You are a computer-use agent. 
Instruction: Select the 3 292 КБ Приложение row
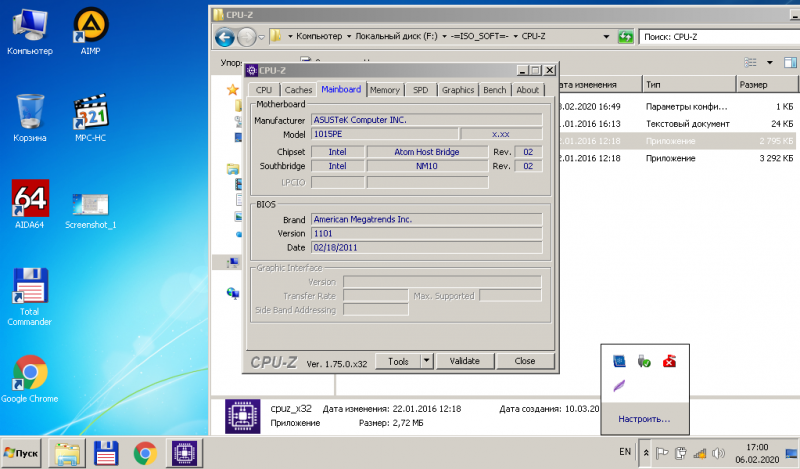click(676, 158)
